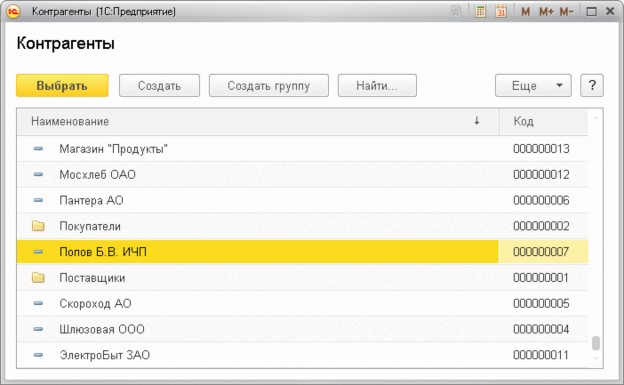
Task: Click the item icon beside Мосхлеб ОАО
Action: tap(38, 174)
